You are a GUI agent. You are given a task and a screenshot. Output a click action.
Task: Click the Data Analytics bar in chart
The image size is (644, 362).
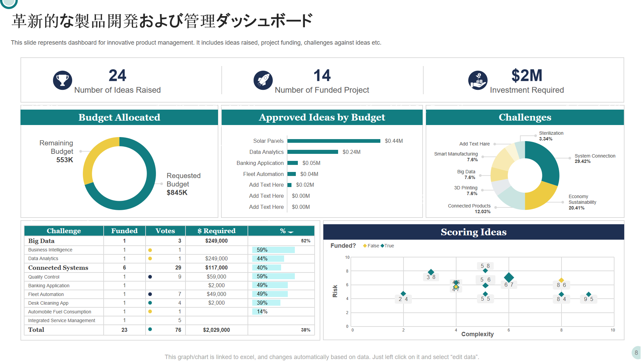point(313,152)
